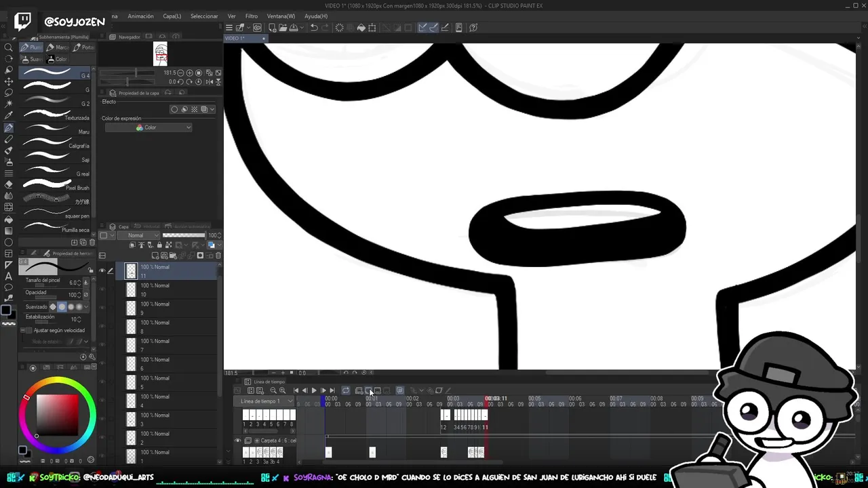Click the timeline marker at 00:03

(453, 399)
